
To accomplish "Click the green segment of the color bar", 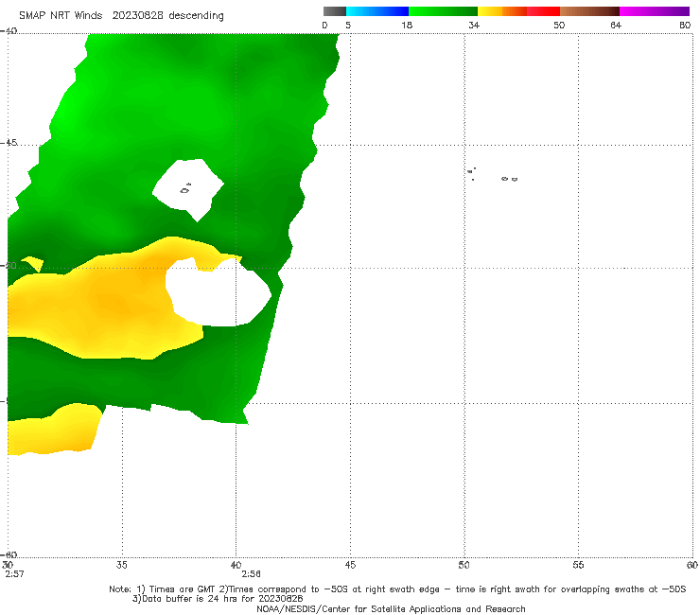I will [443, 11].
